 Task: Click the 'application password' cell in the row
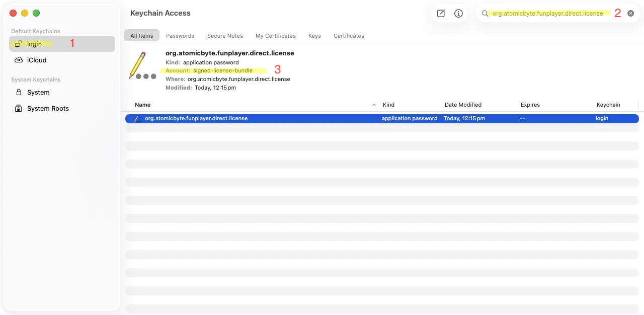click(x=410, y=119)
